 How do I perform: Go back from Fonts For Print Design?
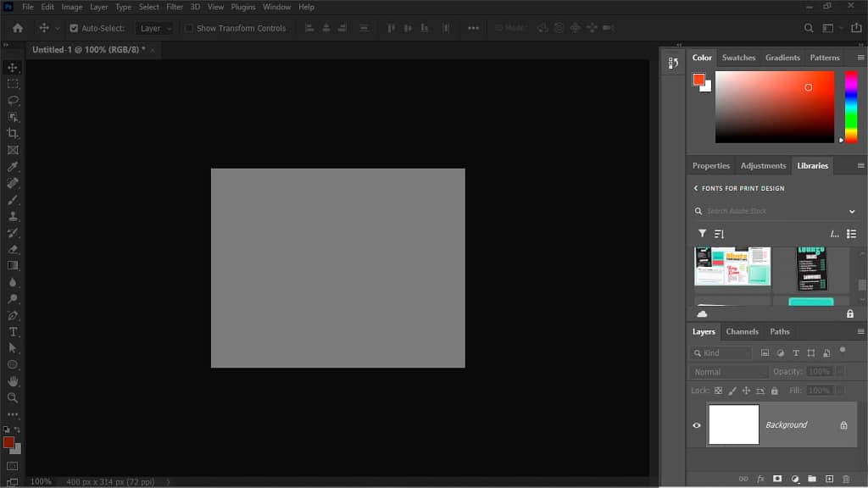696,188
